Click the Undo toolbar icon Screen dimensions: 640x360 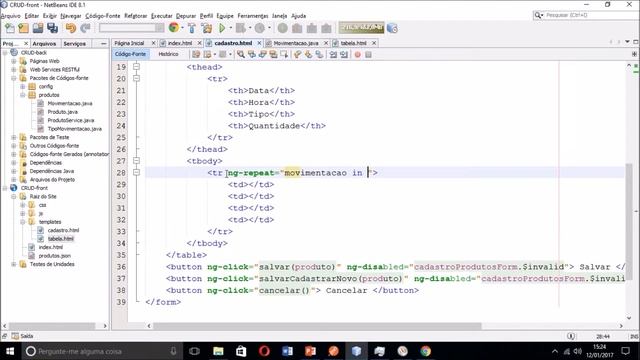click(71, 28)
